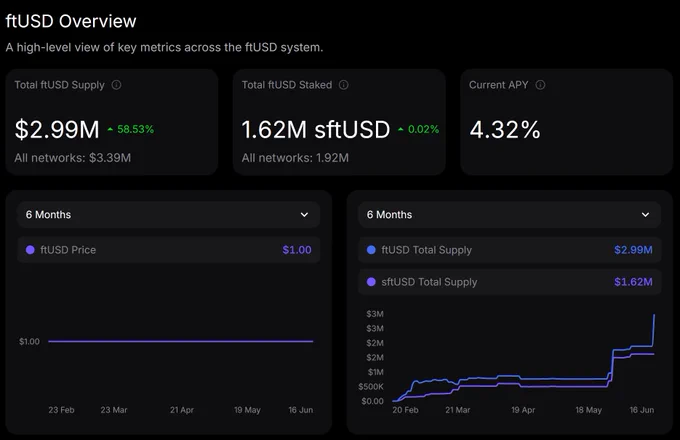This screenshot has height=440, width=680.
Task: Click the ftUSD Overview heading
Action: click(x=71, y=21)
